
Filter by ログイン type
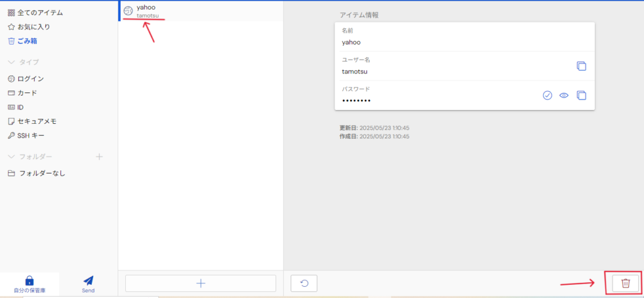tap(26, 79)
